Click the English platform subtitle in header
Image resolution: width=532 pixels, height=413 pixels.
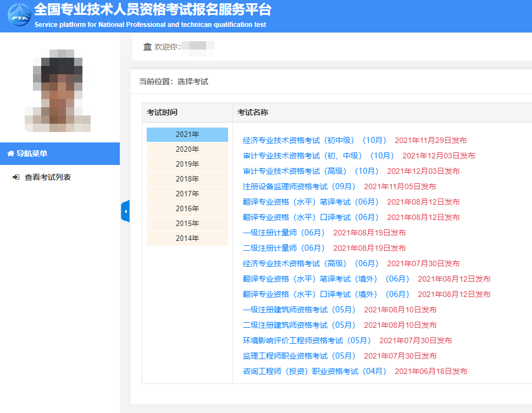(x=150, y=24)
